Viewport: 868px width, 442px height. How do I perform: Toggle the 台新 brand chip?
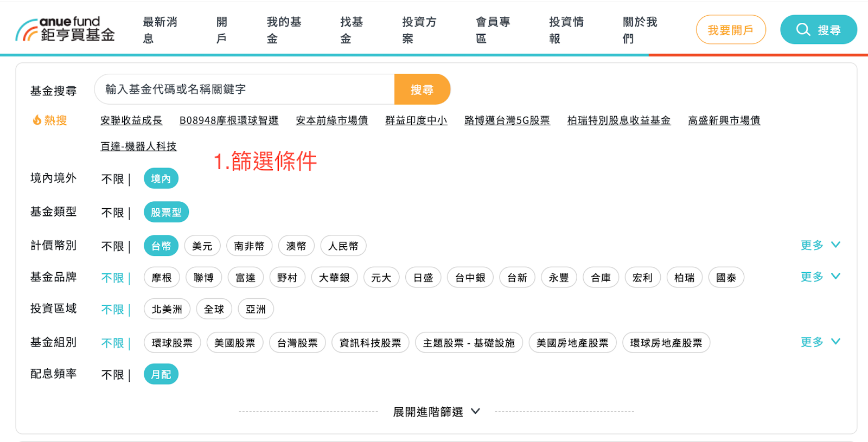pyautogui.click(x=518, y=277)
